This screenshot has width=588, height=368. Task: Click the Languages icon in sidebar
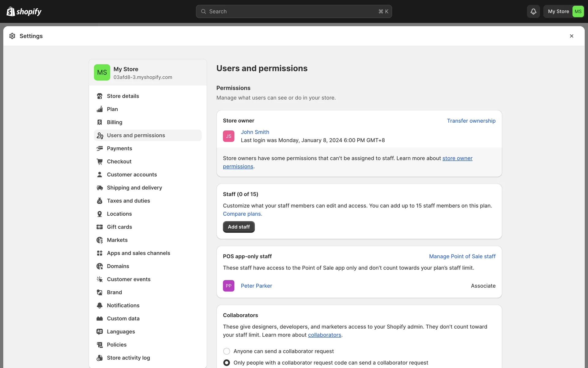[100, 332]
